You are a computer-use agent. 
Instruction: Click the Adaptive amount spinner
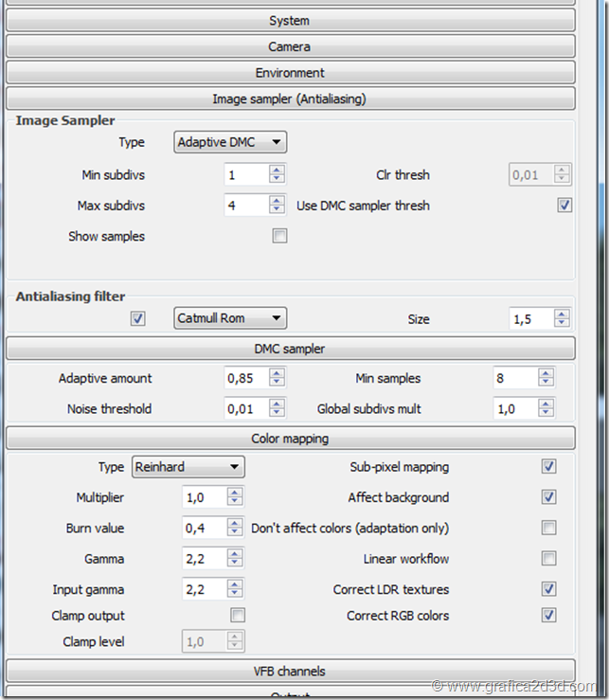277,378
